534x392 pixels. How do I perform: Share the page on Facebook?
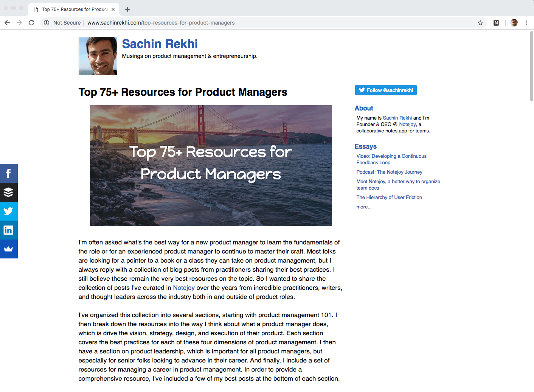coord(9,173)
